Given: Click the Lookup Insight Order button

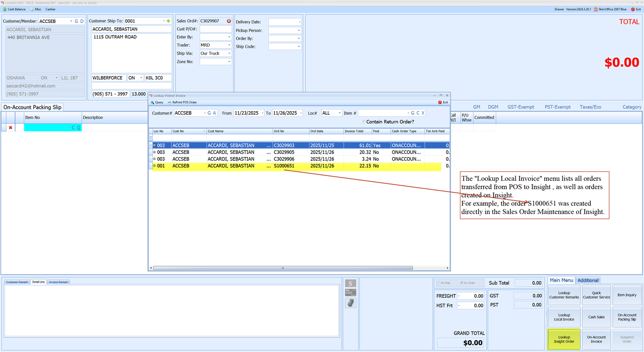Looking at the screenshot, I should 564,339.
